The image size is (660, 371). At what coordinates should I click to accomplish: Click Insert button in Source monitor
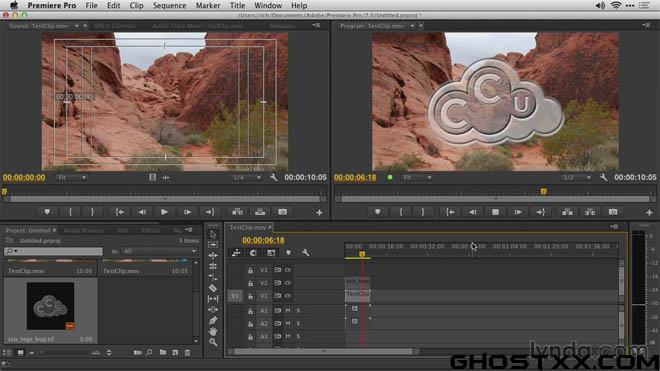[237, 212]
